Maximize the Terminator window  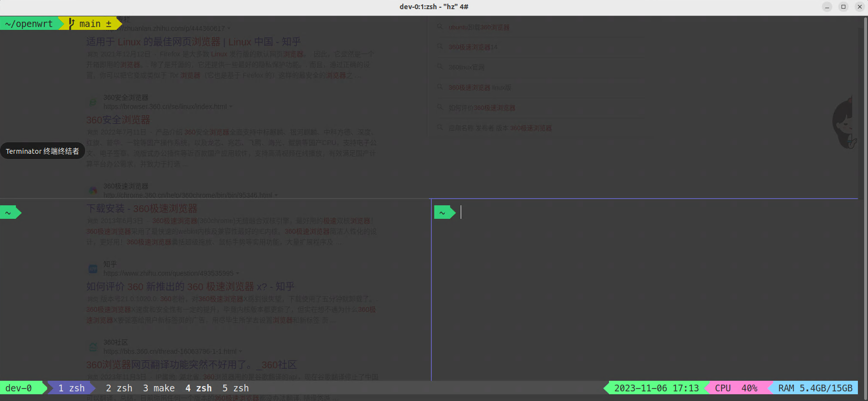tap(843, 7)
